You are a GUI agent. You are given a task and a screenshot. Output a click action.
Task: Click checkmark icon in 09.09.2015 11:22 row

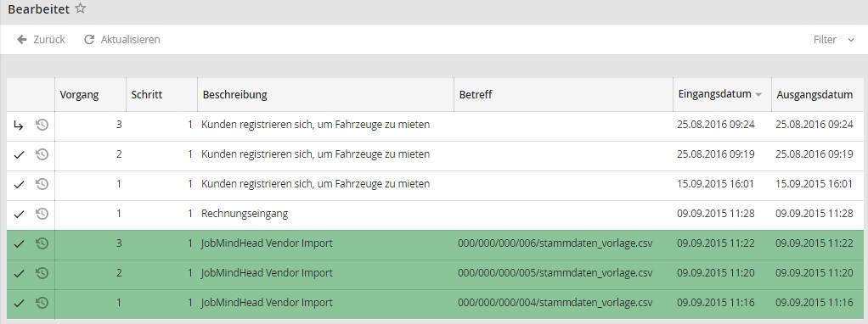[x=19, y=243]
